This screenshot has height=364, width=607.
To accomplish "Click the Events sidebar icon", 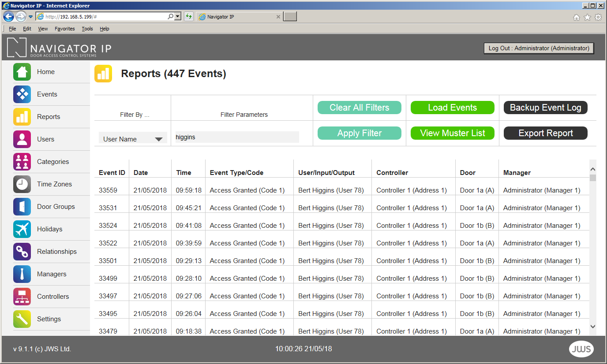I will [x=22, y=94].
